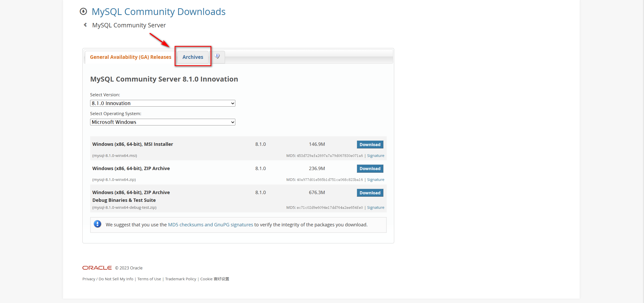Click MySQL Community Server breadcrumb text
The height and width of the screenshot is (303, 644).
[129, 25]
